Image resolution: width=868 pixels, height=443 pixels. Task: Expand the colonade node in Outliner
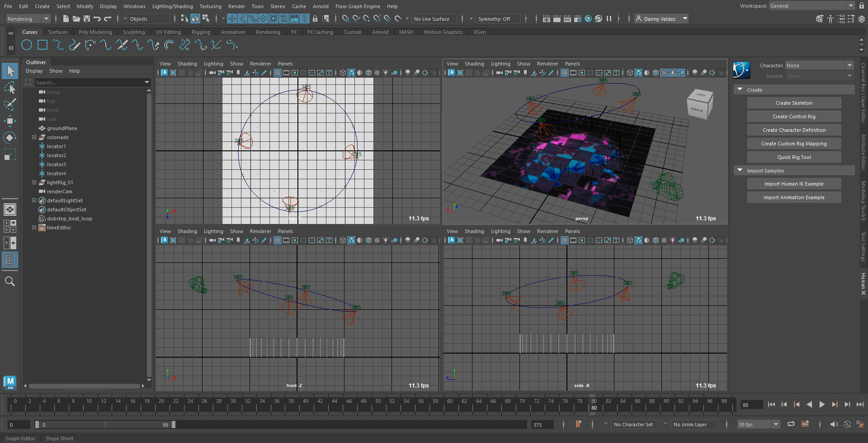point(34,137)
